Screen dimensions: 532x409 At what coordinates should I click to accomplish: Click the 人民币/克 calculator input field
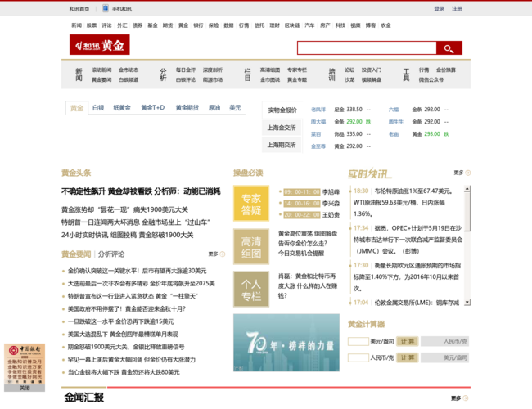(358, 357)
